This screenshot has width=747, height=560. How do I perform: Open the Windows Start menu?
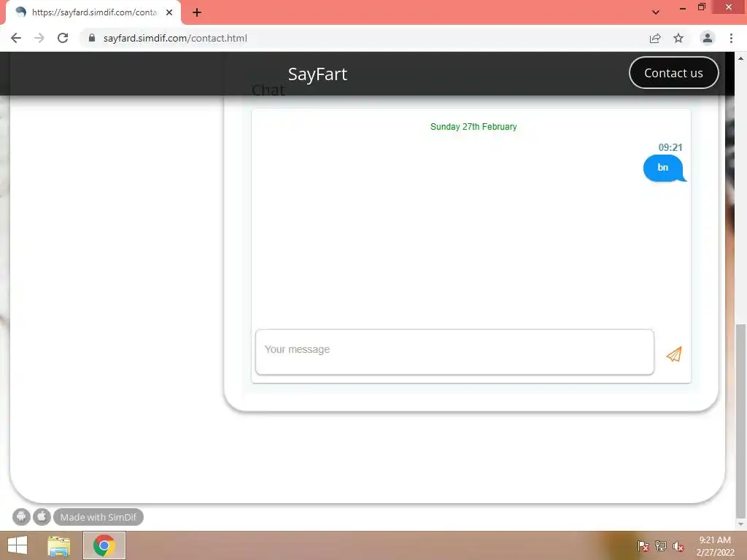pyautogui.click(x=18, y=545)
